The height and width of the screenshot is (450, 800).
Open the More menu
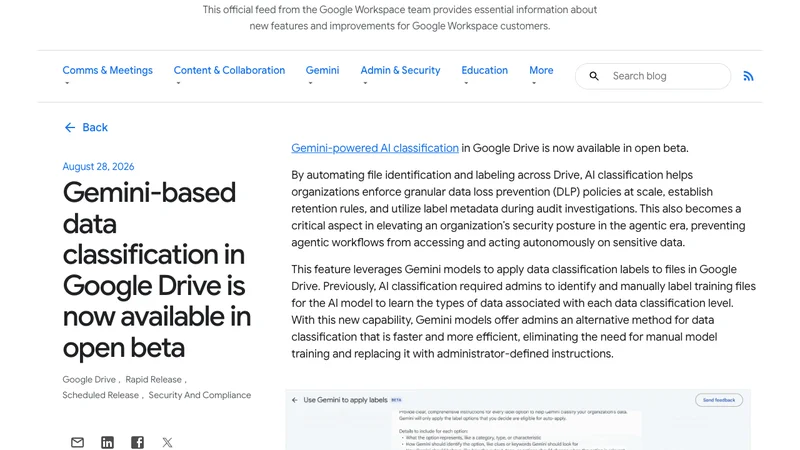[541, 70]
